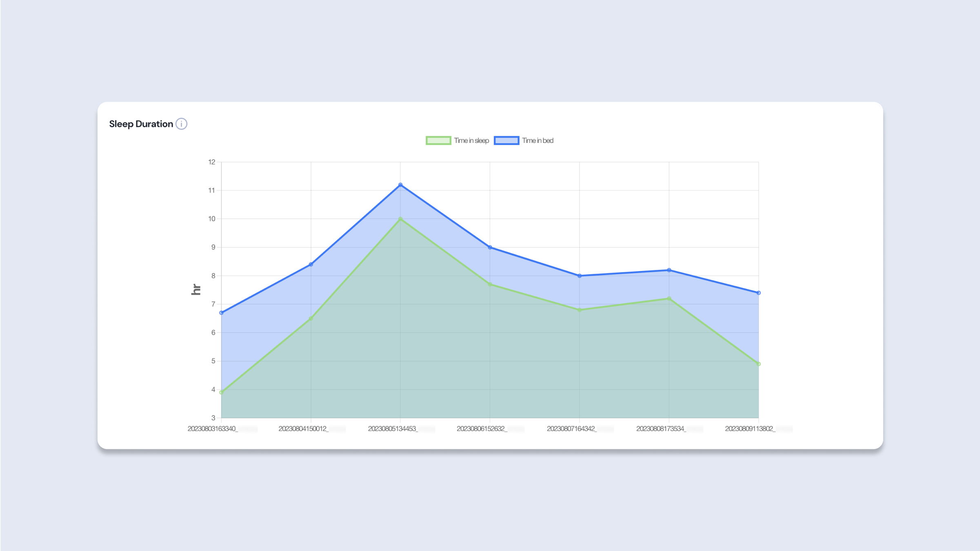Click the x-axis label 20230803163340_
Image resolution: width=980 pixels, height=551 pixels.
coord(213,429)
